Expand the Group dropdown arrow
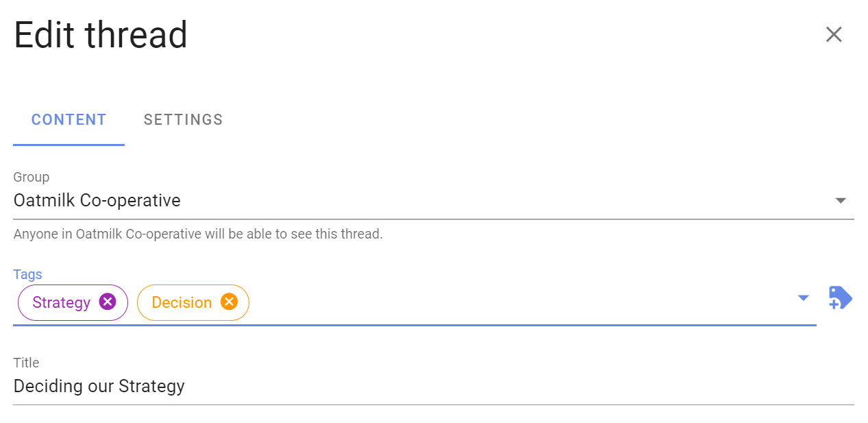Viewport: 868px width, 423px height. [x=841, y=201]
